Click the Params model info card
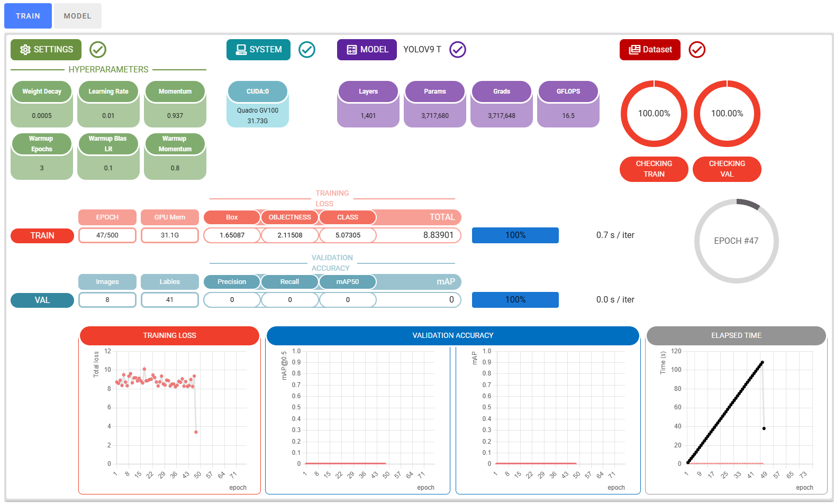Image resolution: width=834 pixels, height=504 pixels. pyautogui.click(x=435, y=104)
